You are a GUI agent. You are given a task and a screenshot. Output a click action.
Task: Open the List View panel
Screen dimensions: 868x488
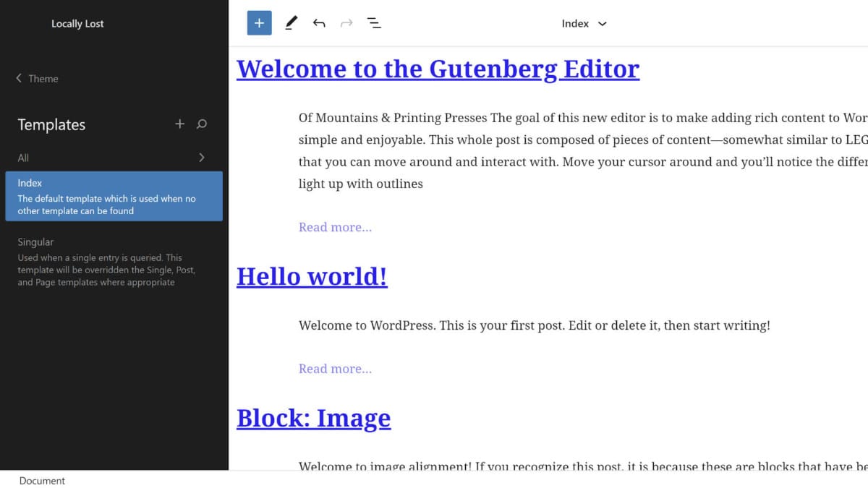point(374,23)
